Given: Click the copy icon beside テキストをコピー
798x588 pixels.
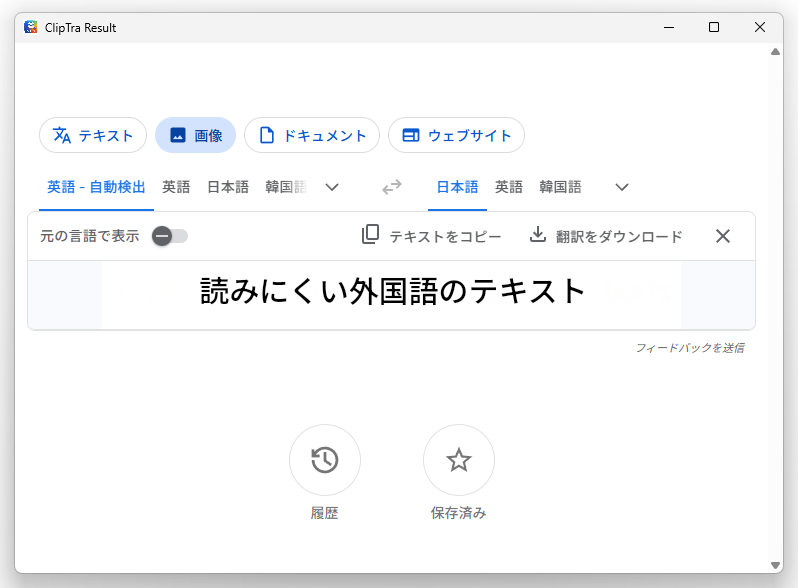Looking at the screenshot, I should 370,235.
